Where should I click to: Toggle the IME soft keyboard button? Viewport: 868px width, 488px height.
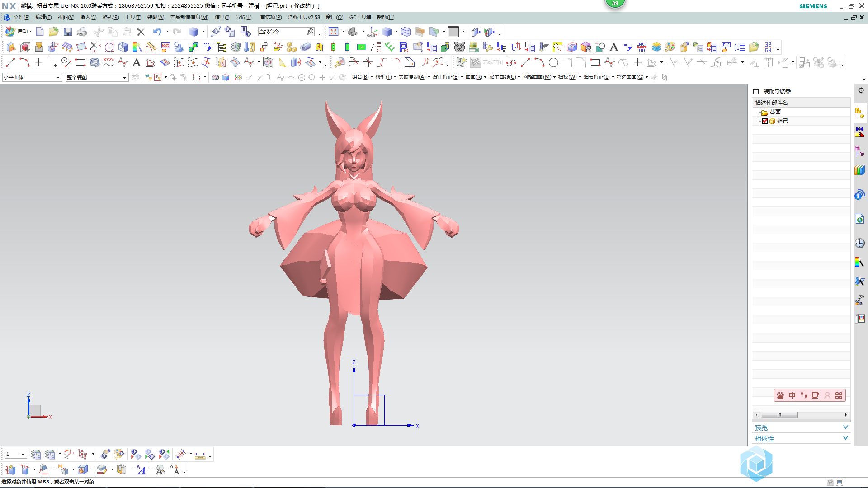[x=816, y=395]
